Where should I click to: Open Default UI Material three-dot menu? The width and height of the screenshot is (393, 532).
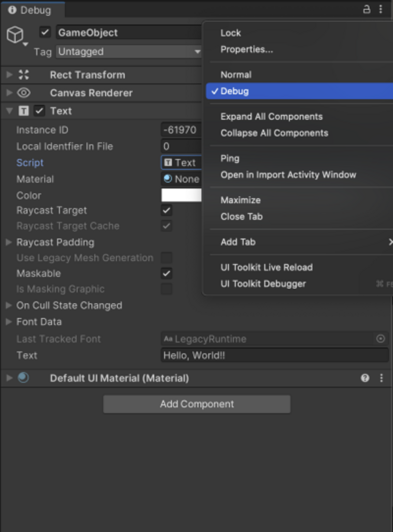tap(381, 378)
